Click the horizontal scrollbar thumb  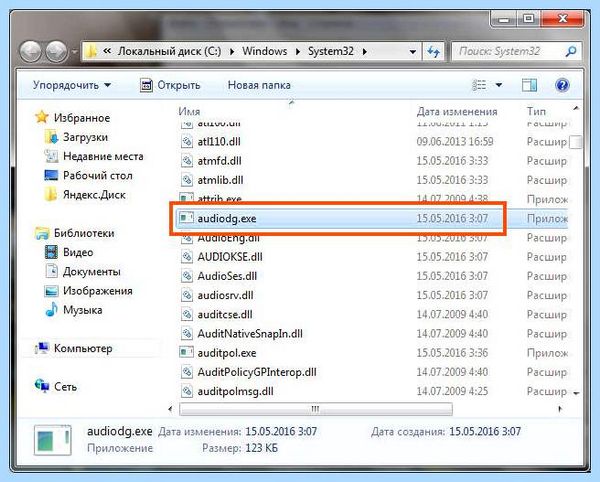[x=316, y=409]
